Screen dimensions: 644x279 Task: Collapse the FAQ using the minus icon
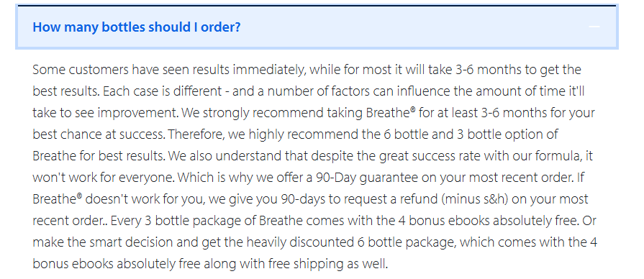click(594, 27)
